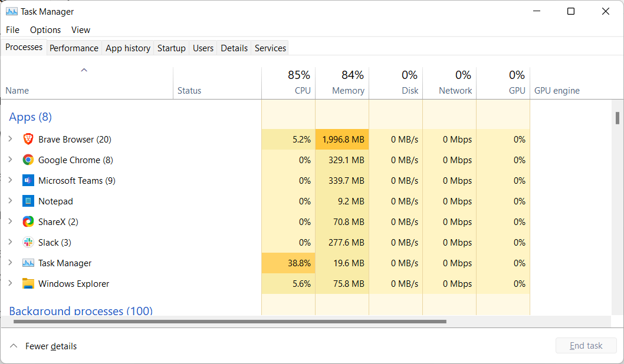Click the ShareX icon
624x364 pixels.
[x=28, y=221]
